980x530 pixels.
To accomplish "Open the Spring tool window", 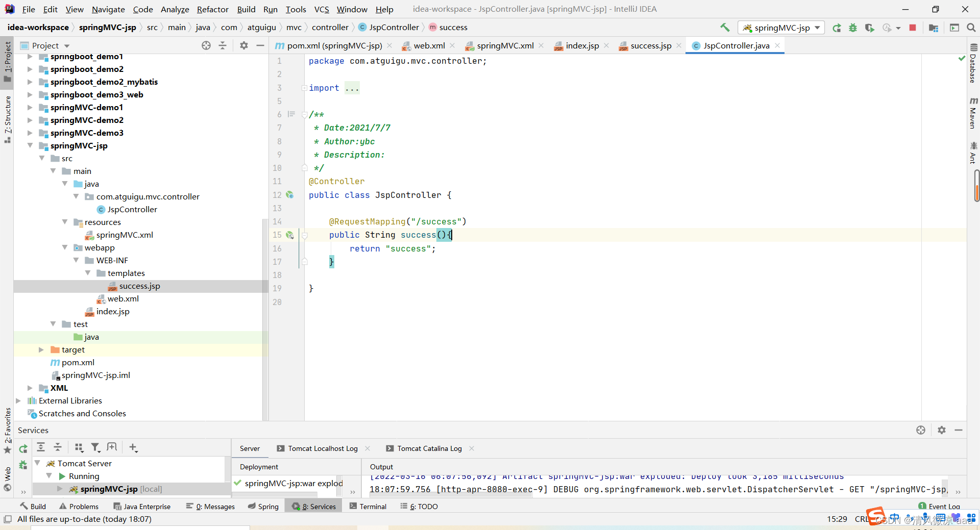I will (263, 506).
